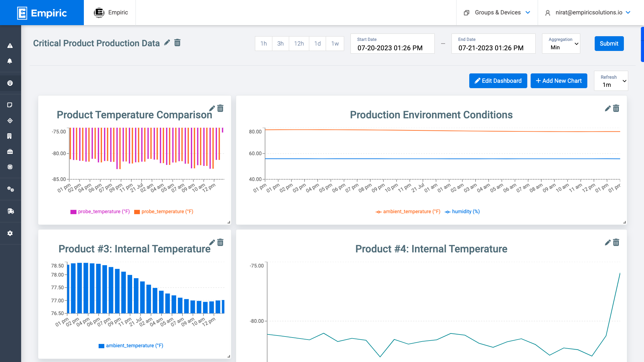Open the notifications bell in sidebar
644x362 pixels.
click(10, 61)
